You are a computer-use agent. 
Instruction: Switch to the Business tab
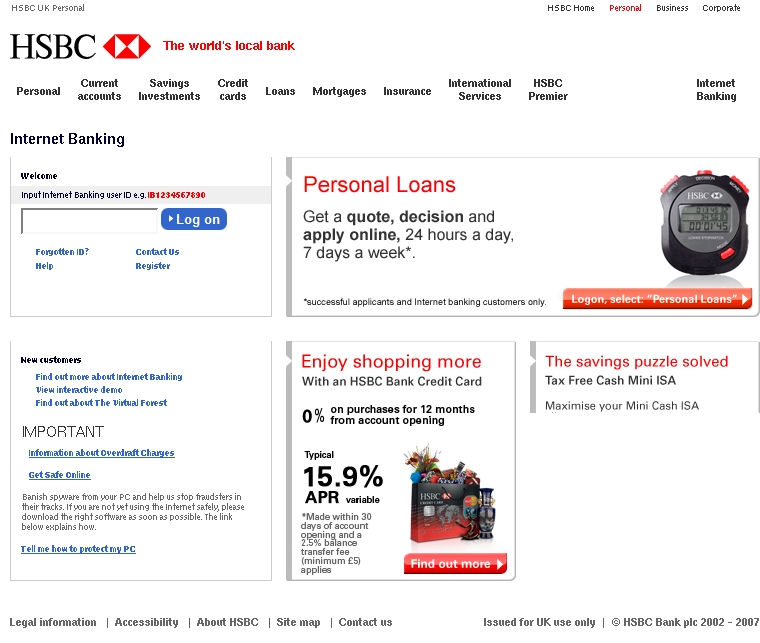672,8
